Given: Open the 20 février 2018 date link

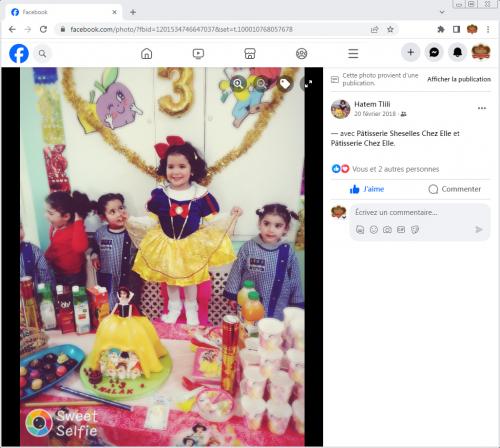Looking at the screenshot, I should coord(375,114).
